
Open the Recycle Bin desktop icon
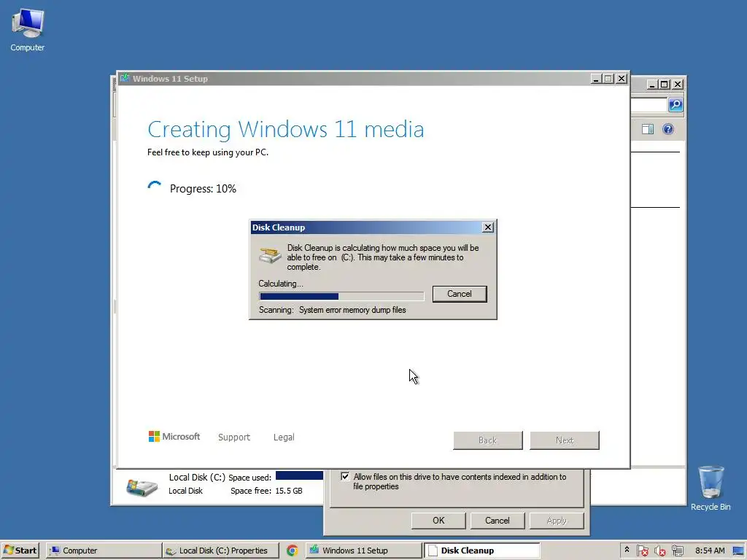(x=711, y=488)
